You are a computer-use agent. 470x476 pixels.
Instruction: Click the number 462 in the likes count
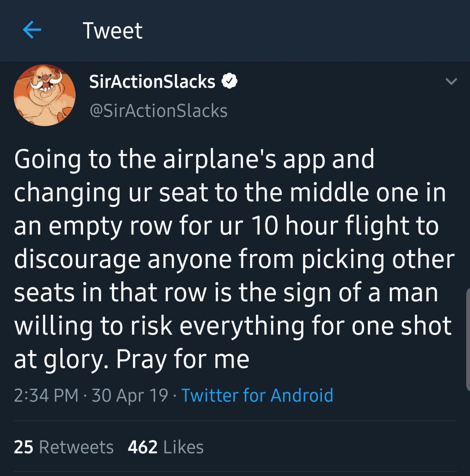point(143,447)
